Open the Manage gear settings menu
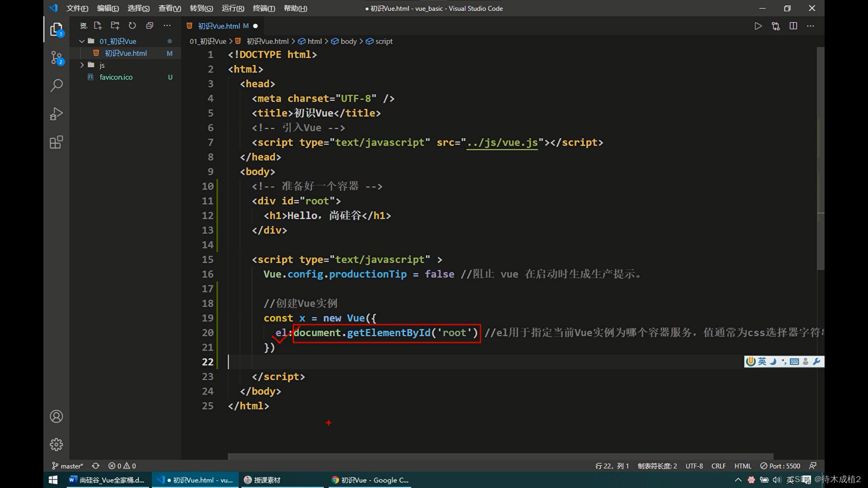The image size is (868, 488). 57,445
